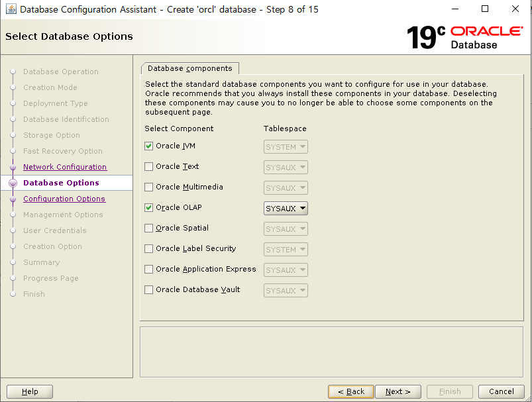532x402 pixels.
Task: Open Oracle Multimedia tablespace dropdown
Action: (x=286, y=188)
